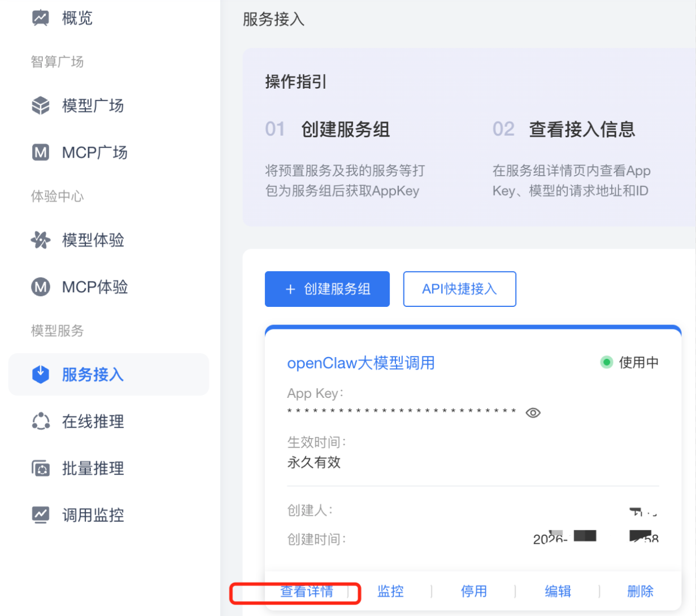Reveal the App Key with eye icon
This screenshot has height=616, width=696.
click(x=533, y=413)
